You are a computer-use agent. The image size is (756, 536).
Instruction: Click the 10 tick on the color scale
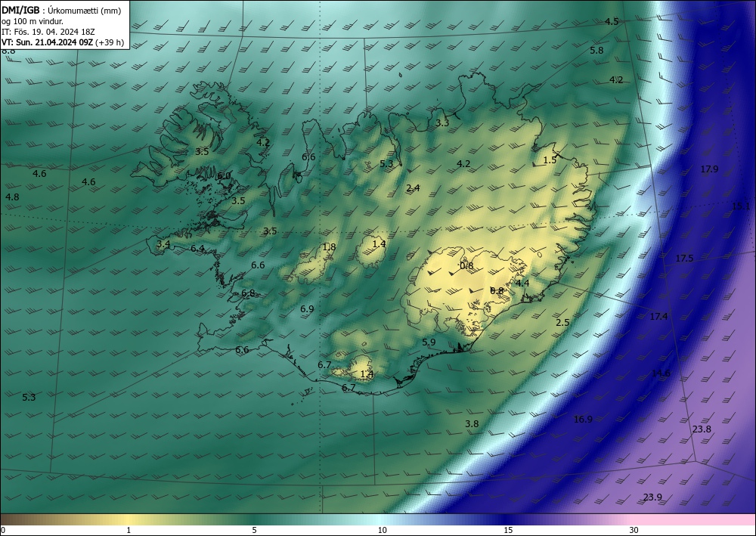click(x=383, y=530)
